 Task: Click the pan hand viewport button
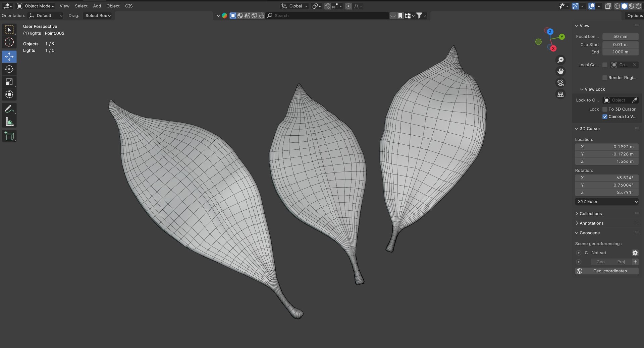[560, 71]
